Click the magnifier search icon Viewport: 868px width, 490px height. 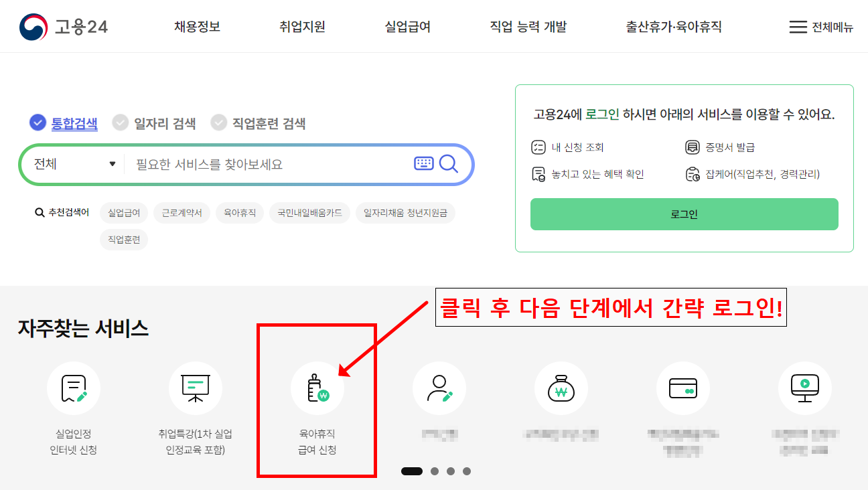449,163
